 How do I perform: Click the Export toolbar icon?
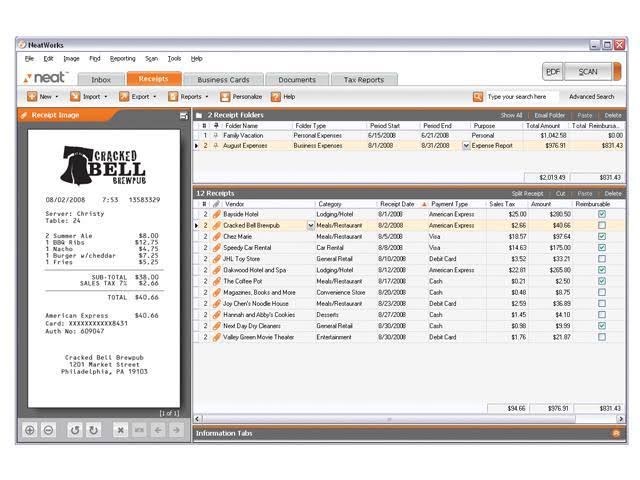click(x=124, y=96)
